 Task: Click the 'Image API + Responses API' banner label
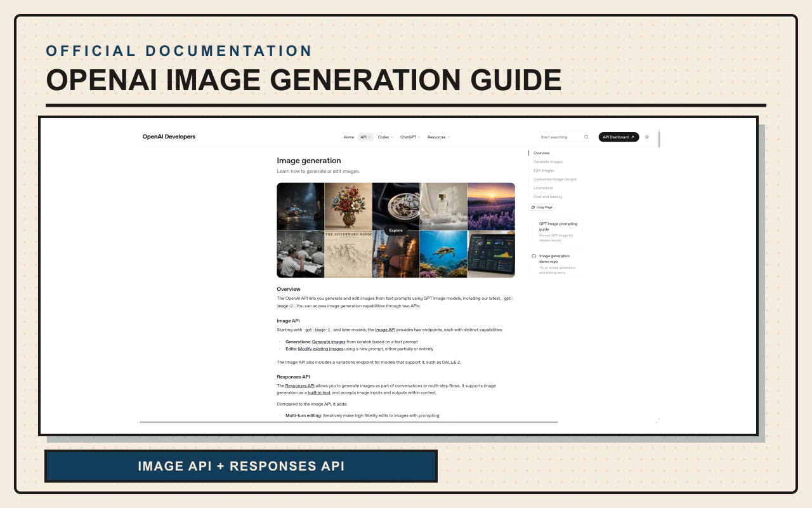point(241,466)
